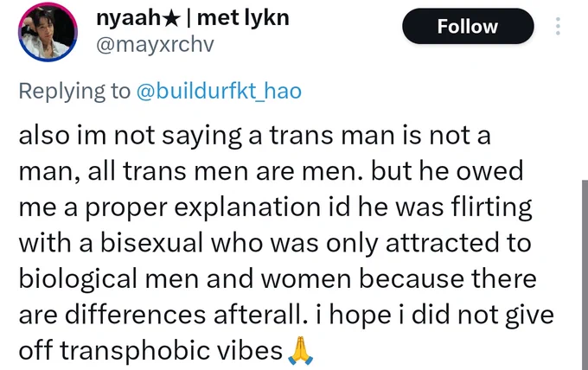
Task: Click the tweet line starting 'also im not saying'
Action: [x=254, y=136]
